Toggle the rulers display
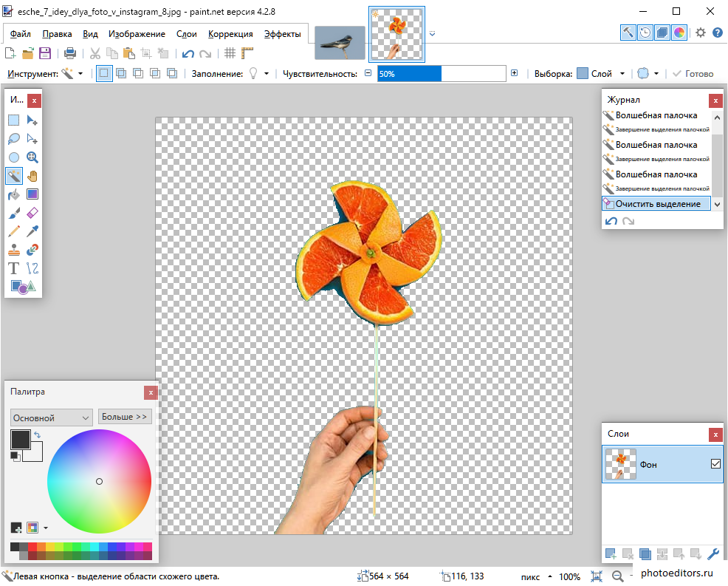Image resolution: width=728 pixels, height=586 pixels. 247,53
